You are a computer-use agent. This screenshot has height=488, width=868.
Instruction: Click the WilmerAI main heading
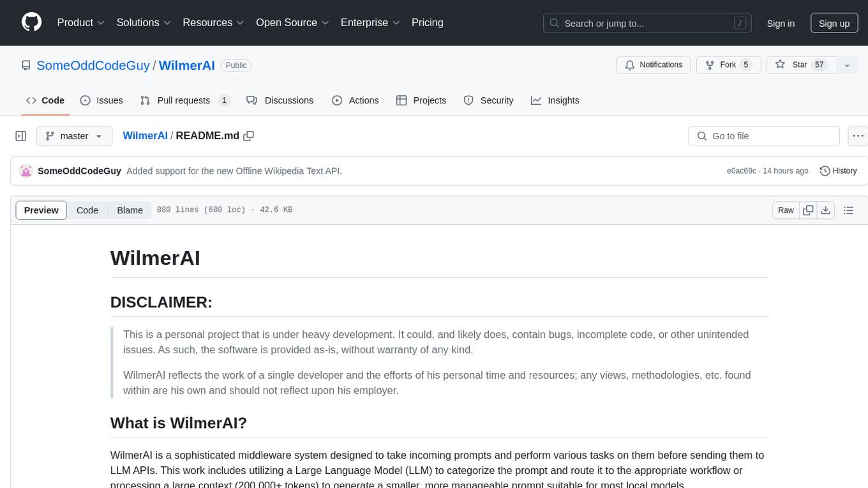(155, 258)
